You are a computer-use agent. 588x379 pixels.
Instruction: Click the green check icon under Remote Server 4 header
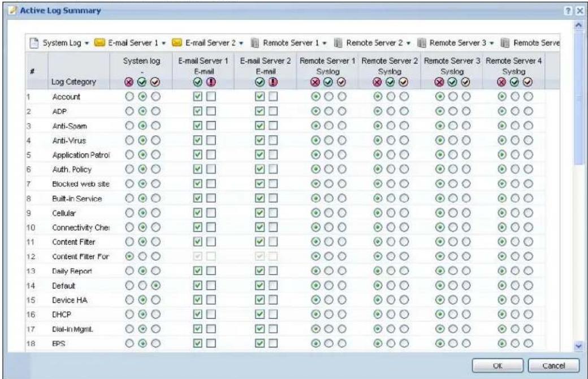point(514,82)
